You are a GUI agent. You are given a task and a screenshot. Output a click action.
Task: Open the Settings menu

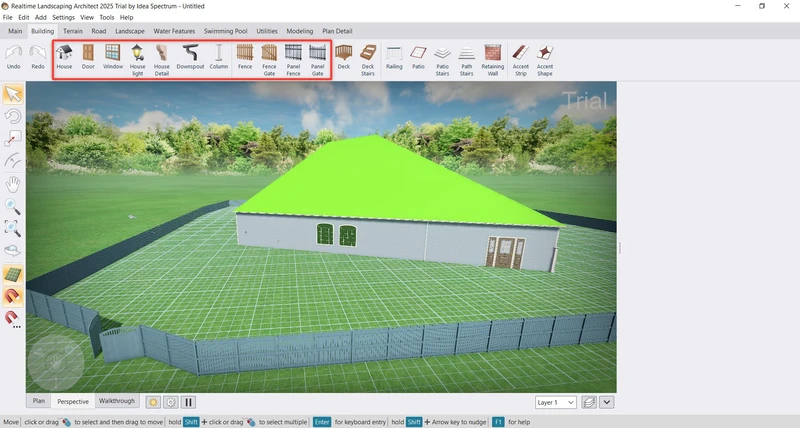pos(62,18)
